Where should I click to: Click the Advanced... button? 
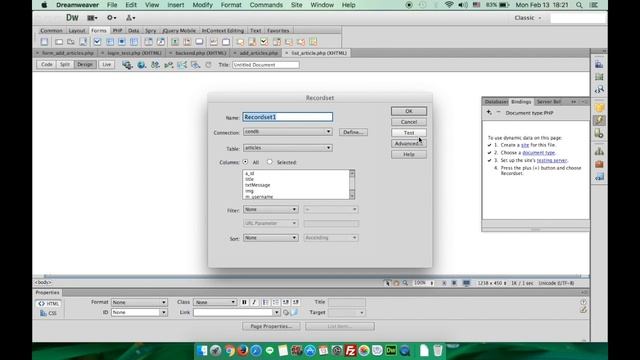click(409, 144)
